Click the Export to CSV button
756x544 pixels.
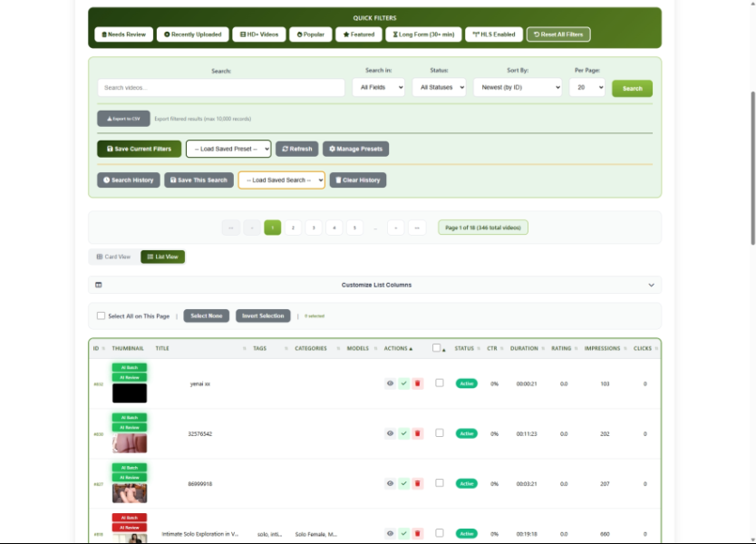click(x=123, y=119)
